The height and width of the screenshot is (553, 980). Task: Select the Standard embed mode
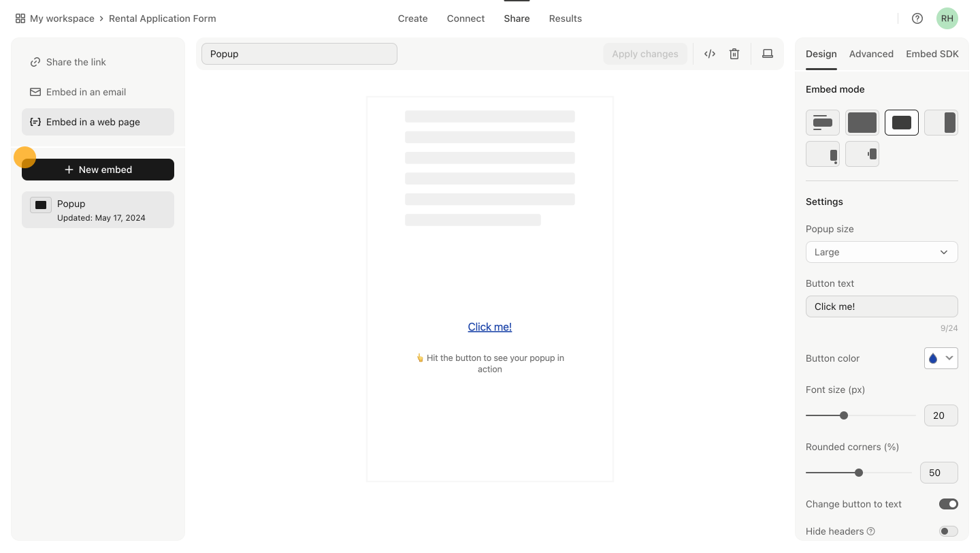pyautogui.click(x=823, y=123)
